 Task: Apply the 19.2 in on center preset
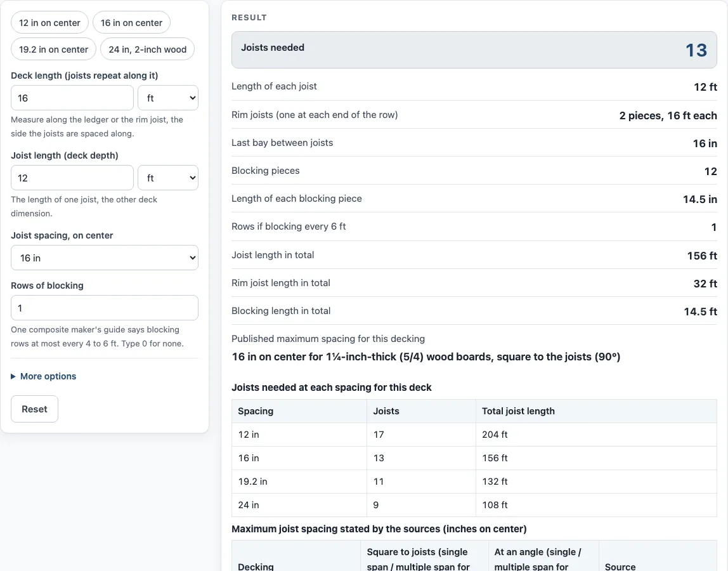pos(53,49)
